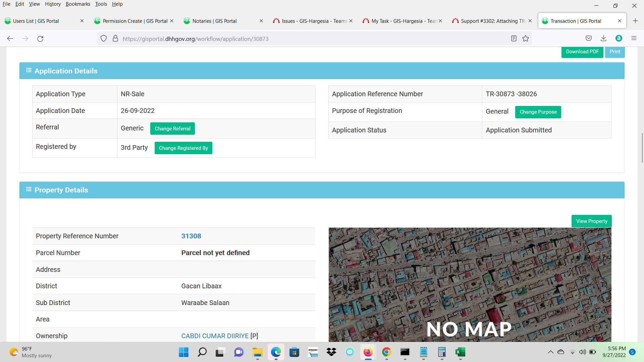Open the weather widget showing 96°F
The image size is (644, 362).
[31, 352]
